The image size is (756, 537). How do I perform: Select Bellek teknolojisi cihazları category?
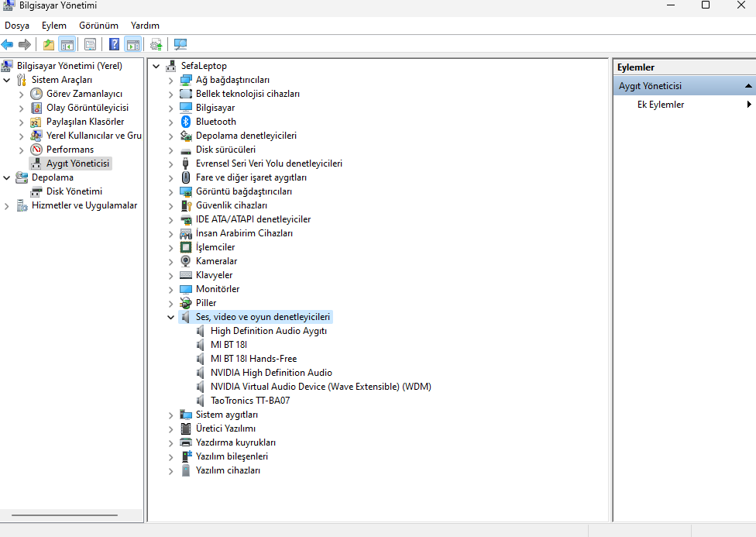tap(247, 94)
